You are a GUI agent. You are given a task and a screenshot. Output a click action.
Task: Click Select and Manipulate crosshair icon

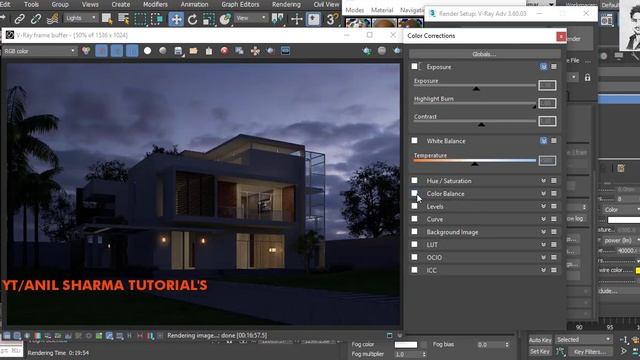pos(297,19)
